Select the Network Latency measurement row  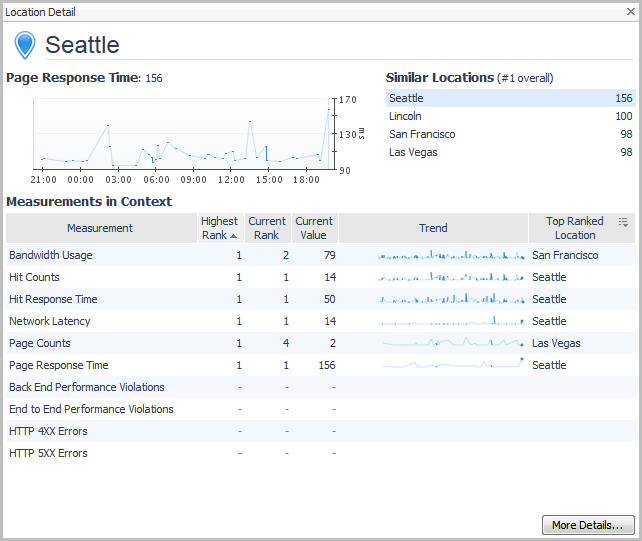coord(50,321)
